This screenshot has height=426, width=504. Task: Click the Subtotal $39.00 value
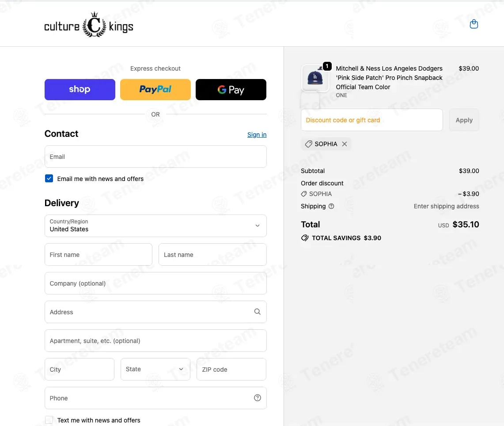point(469,171)
